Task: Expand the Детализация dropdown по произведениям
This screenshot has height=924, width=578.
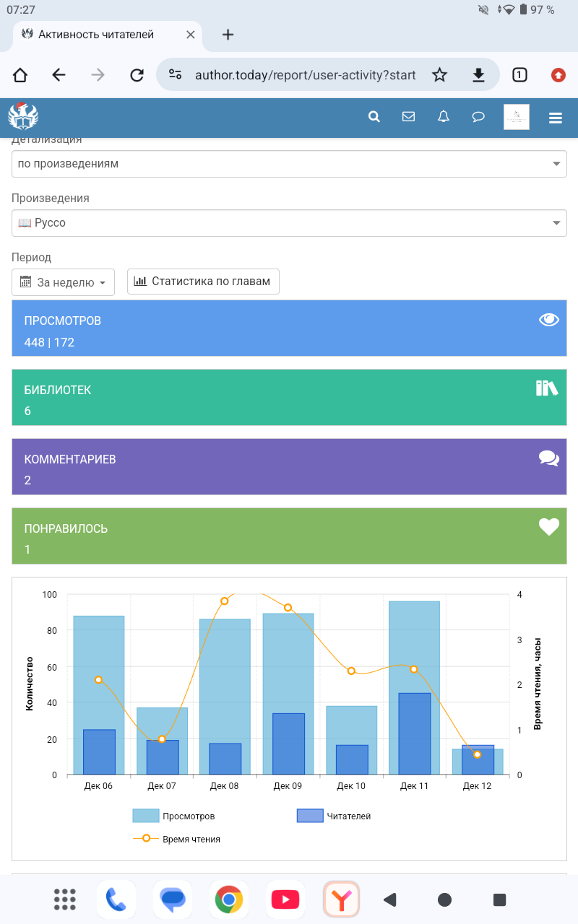Action: pyautogui.click(x=289, y=164)
